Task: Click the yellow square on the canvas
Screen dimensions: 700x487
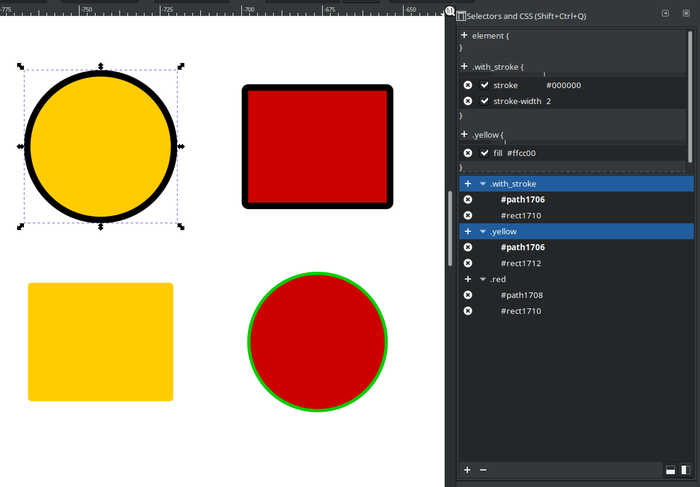Action: coord(100,341)
